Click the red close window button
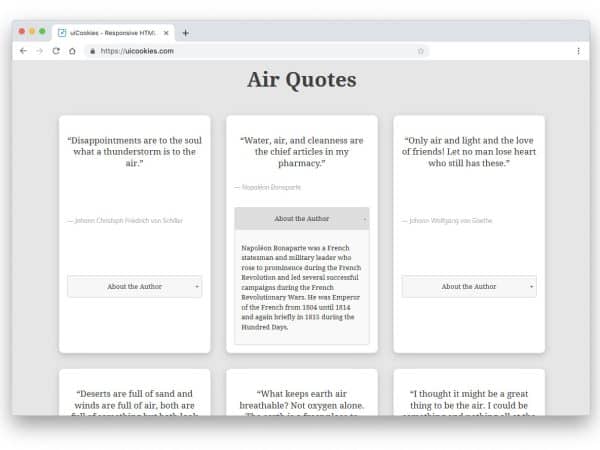 point(22,31)
